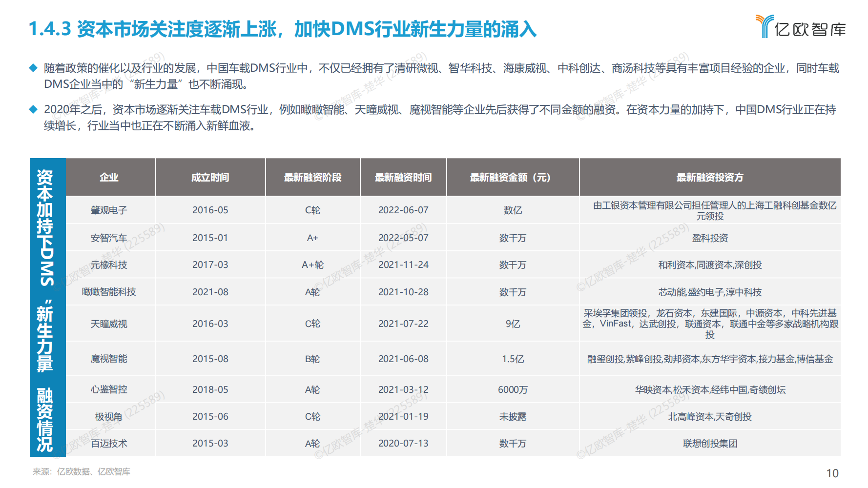Click financing date 2021-10-28
The image size is (868, 488).
(403, 292)
